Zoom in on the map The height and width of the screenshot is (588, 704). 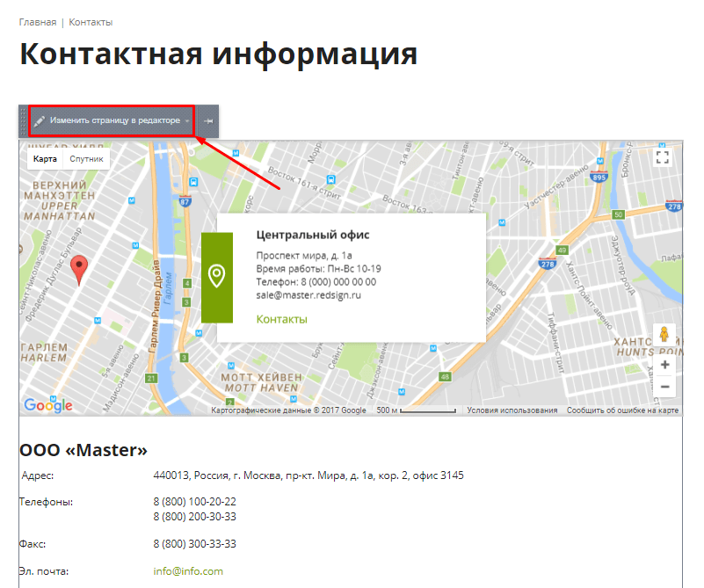point(664,364)
